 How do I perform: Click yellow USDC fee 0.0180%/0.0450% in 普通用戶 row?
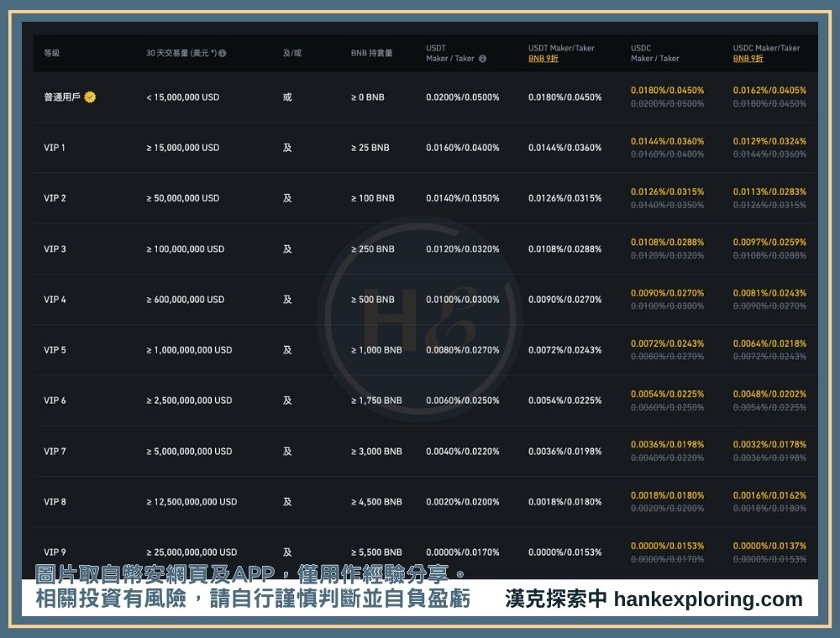coord(668,91)
